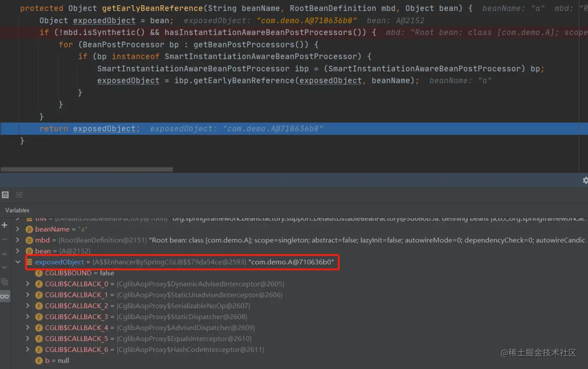Expand the CGLIB$CALLBACK_4 node

28,328
